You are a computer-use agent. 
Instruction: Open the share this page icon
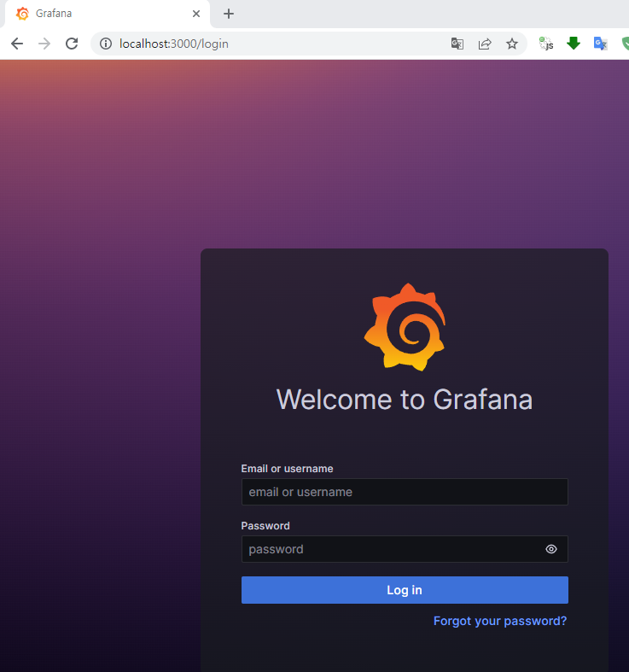coord(485,44)
